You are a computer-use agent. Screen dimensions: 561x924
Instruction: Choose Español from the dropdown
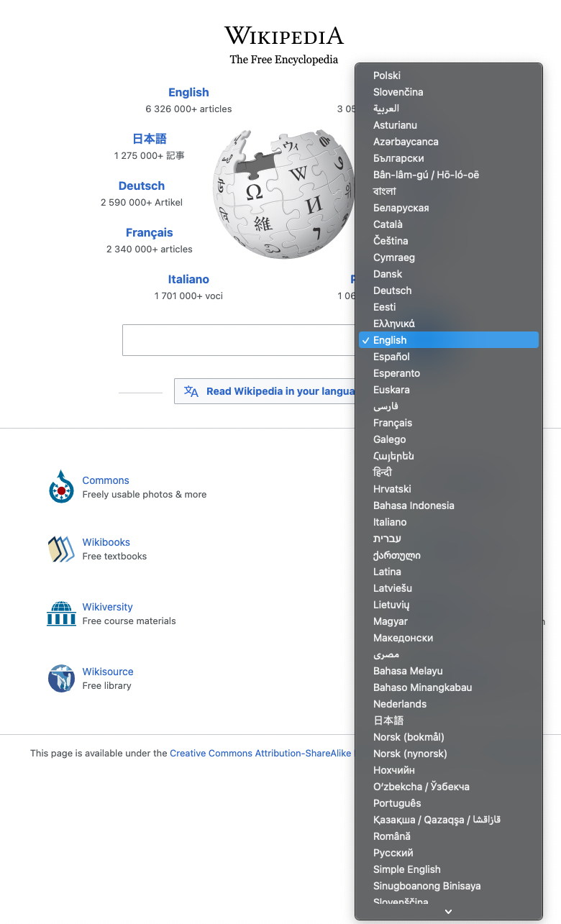(x=449, y=357)
